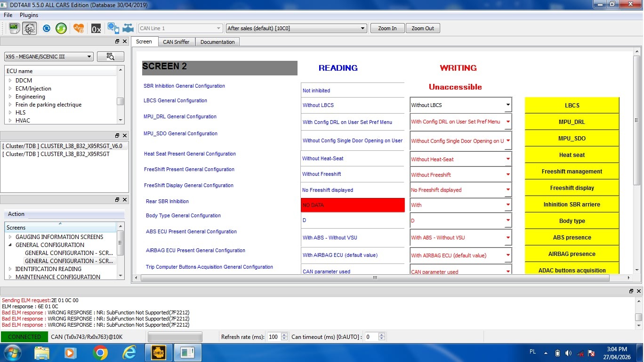Open Google Chrome from the taskbar
Image resolution: width=644 pixels, height=362 pixels.
[x=100, y=353]
